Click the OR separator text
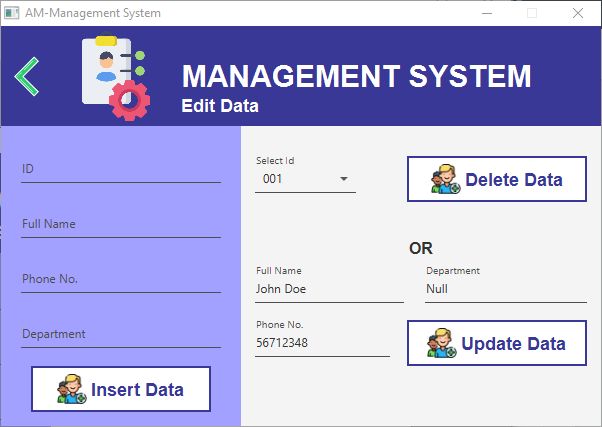The image size is (602, 427). (421, 248)
